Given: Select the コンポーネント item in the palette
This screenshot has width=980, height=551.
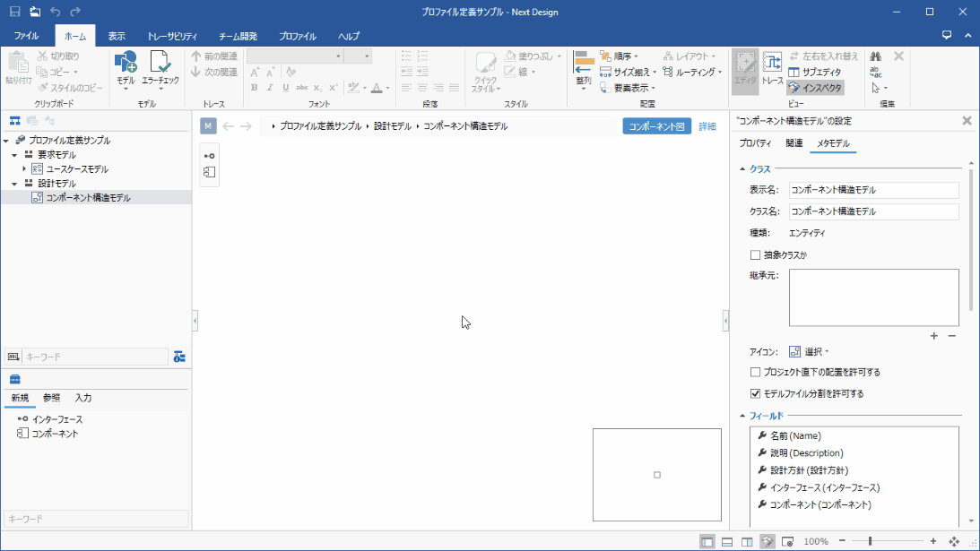Looking at the screenshot, I should click(x=48, y=434).
